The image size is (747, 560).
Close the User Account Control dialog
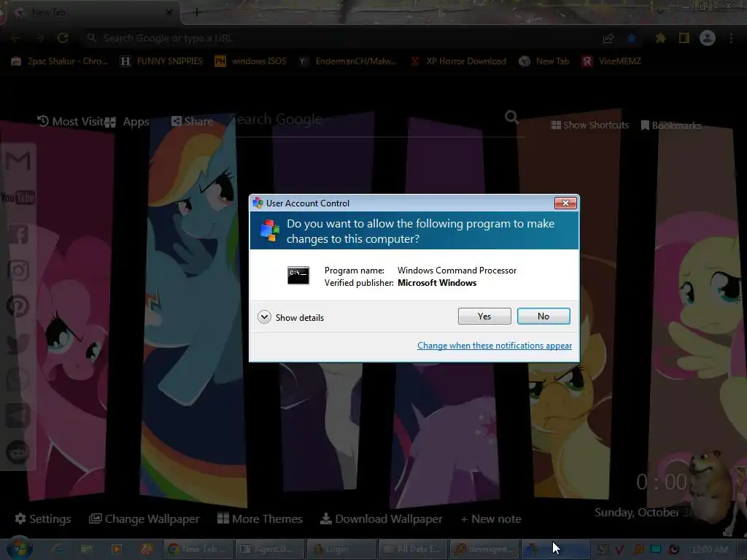565,203
